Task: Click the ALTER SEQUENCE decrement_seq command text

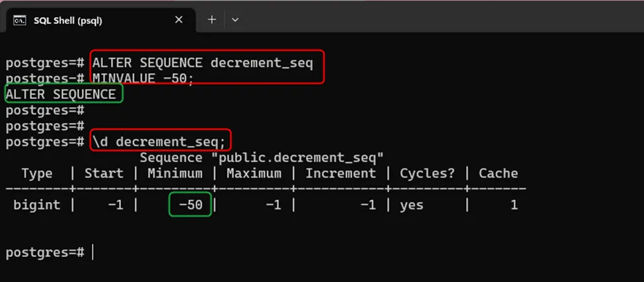Action: tap(202, 63)
